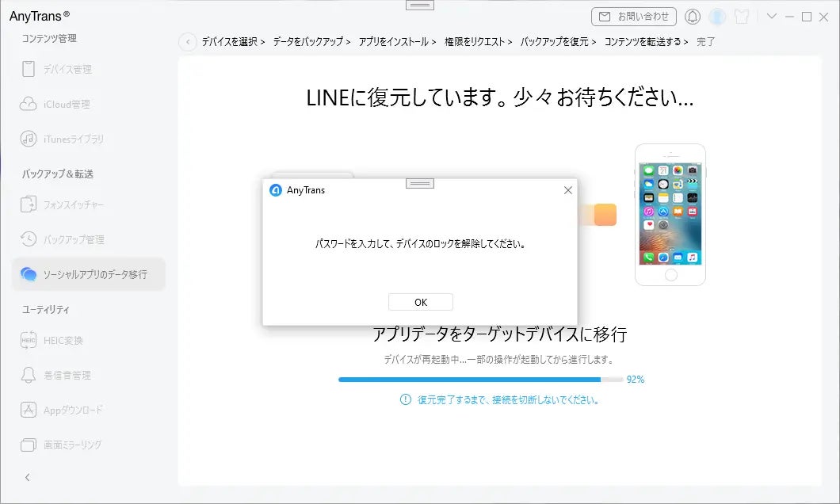Open HEIC変換 converter icon

[29, 340]
